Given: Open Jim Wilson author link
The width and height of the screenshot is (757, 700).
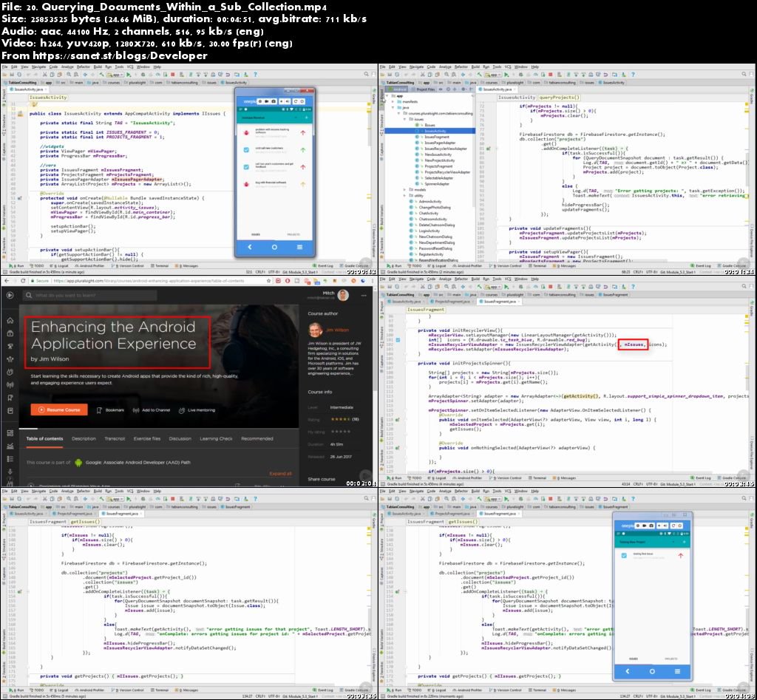Looking at the screenshot, I should [x=337, y=330].
